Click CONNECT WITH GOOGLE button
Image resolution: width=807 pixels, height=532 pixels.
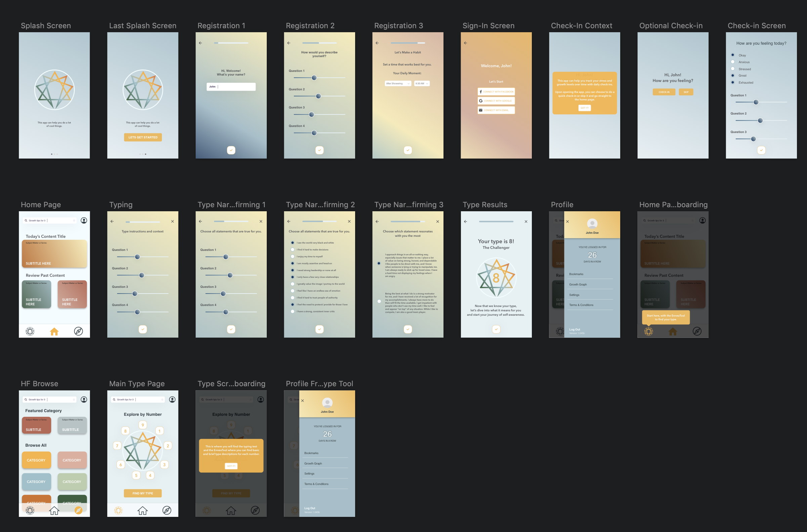tap(496, 101)
